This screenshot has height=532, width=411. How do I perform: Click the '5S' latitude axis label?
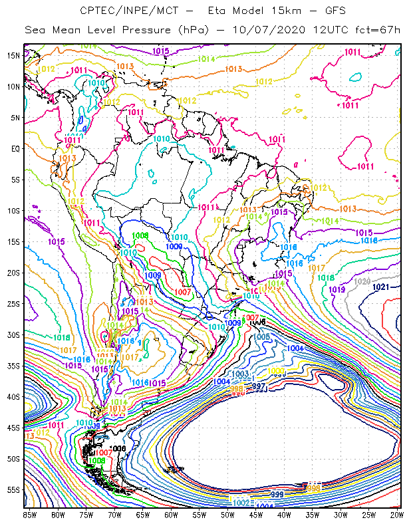pyautogui.click(x=15, y=180)
